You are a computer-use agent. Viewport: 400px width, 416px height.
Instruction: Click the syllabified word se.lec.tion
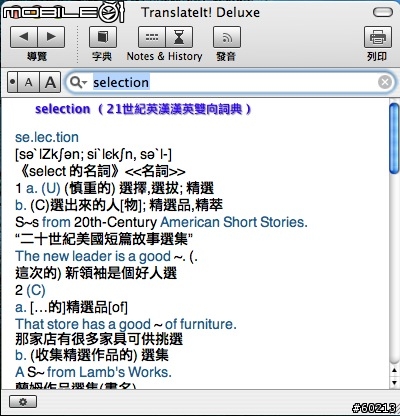click(47, 137)
